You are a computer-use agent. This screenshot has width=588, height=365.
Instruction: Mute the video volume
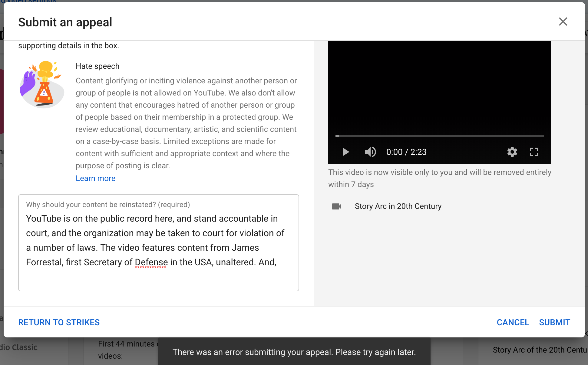[x=370, y=152]
